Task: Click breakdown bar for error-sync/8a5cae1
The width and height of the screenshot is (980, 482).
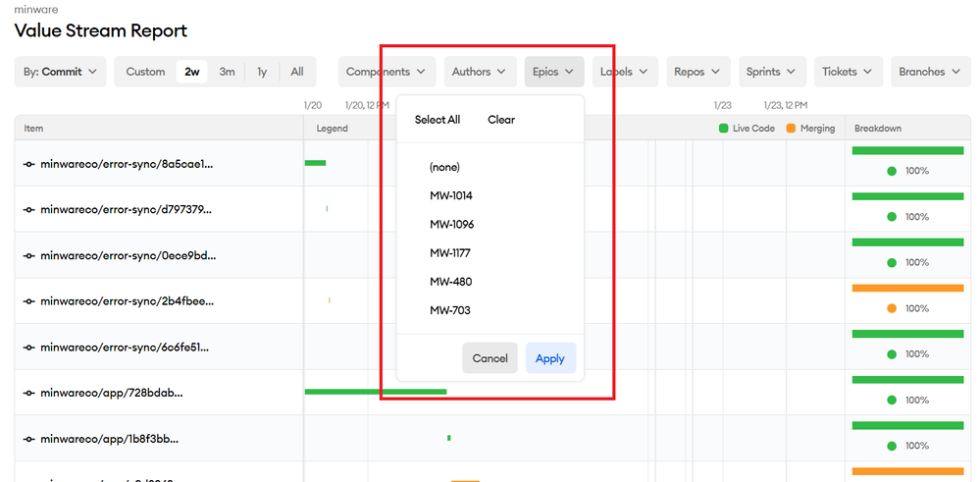Action: (907, 150)
